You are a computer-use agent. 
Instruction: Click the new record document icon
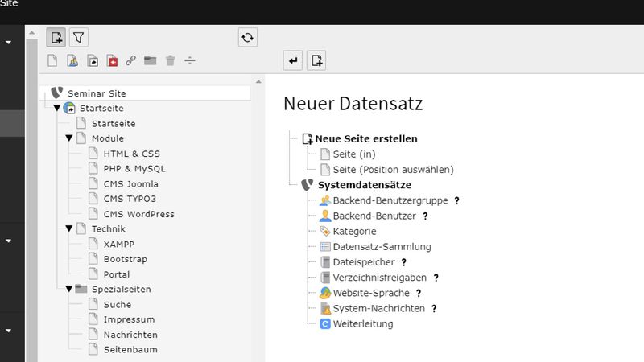316,60
